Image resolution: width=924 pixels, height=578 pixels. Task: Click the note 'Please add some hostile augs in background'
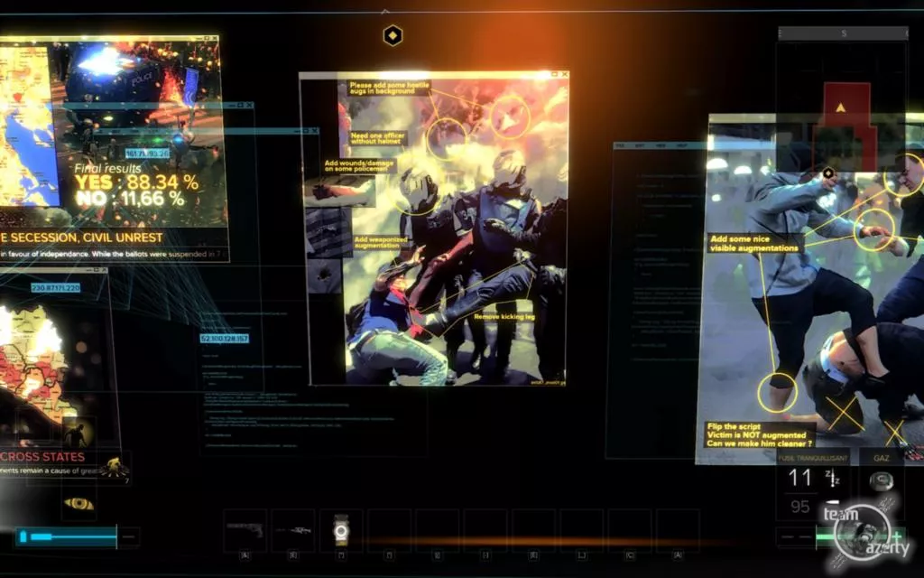(389, 89)
